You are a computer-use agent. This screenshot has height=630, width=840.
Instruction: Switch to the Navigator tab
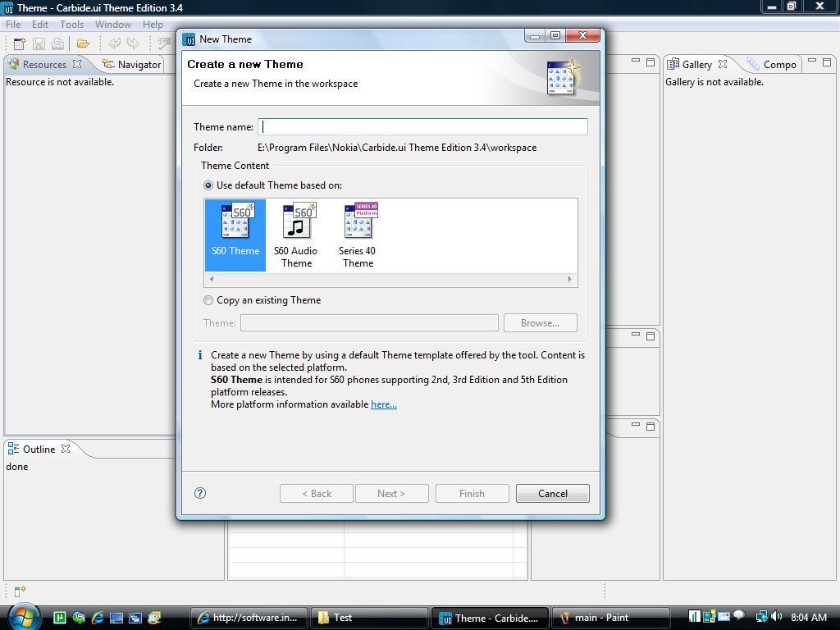(131, 65)
